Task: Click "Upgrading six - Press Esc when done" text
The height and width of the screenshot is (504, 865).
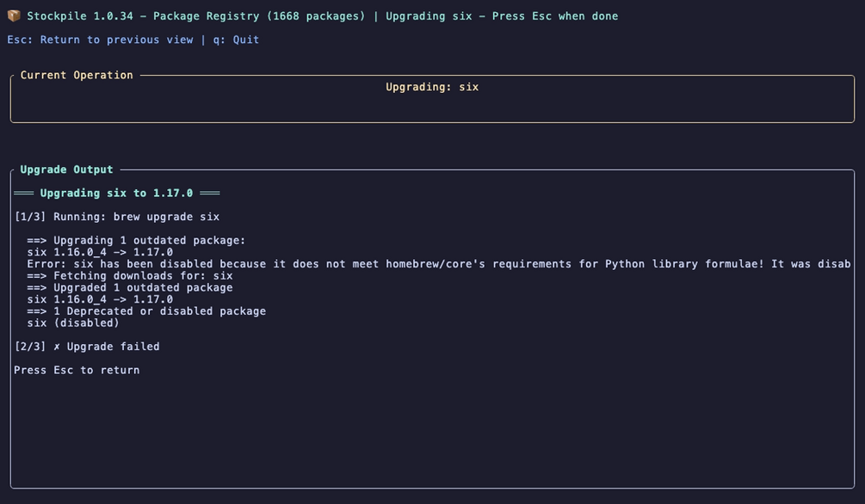Action: 502,16
